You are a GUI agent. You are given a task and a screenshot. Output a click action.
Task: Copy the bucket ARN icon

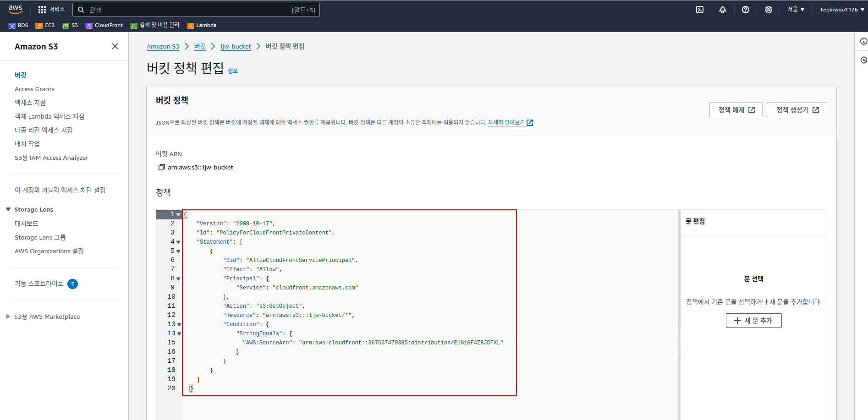[x=161, y=167]
